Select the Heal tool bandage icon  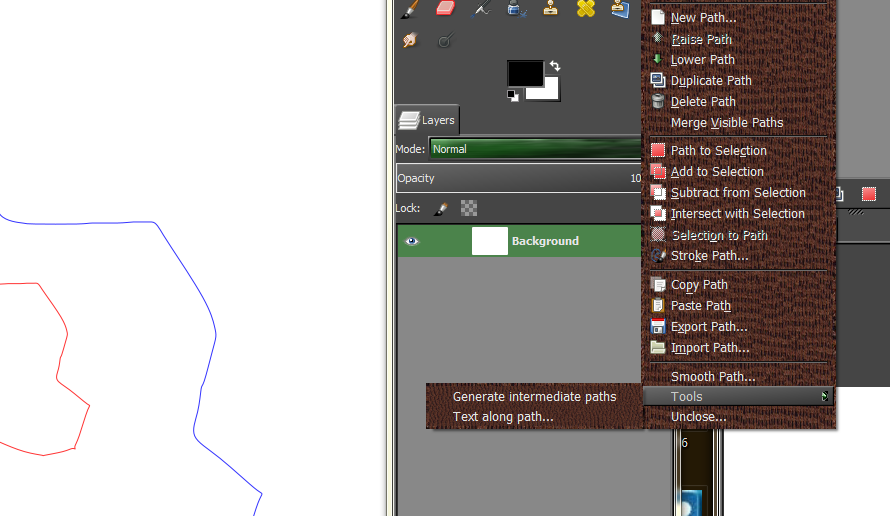point(586,9)
